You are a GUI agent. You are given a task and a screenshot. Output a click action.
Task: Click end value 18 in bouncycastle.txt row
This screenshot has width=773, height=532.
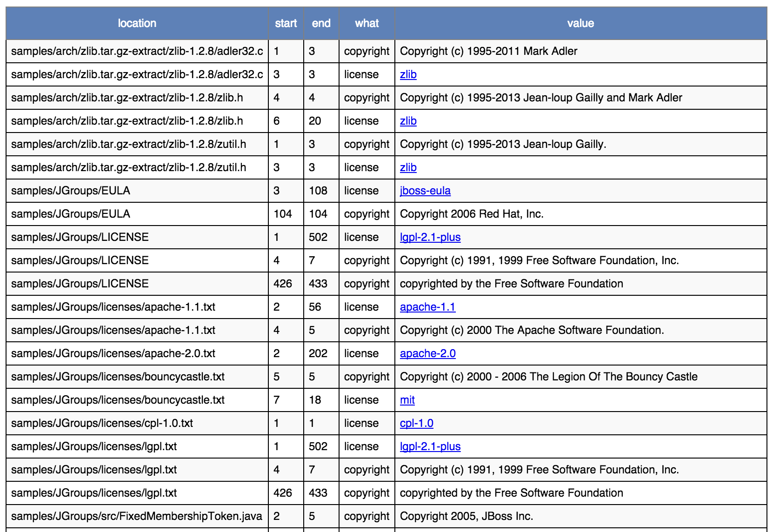(x=315, y=400)
